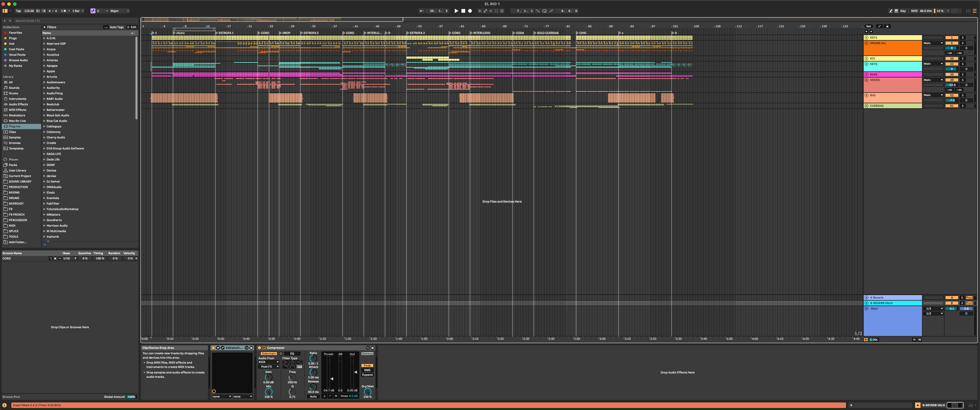Expand the FabFilter plug-in folder
The width and height of the screenshot is (980, 410).
[44, 204]
